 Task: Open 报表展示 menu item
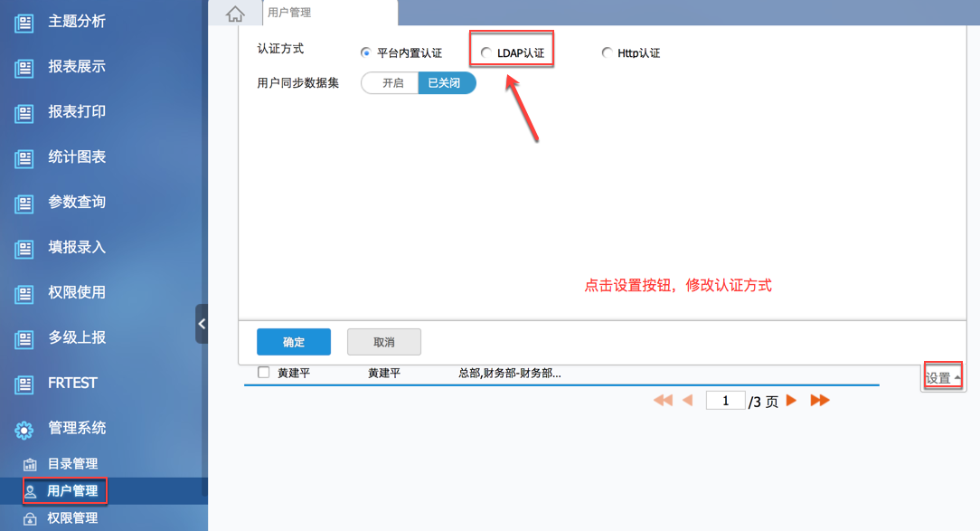pyautogui.click(x=76, y=66)
